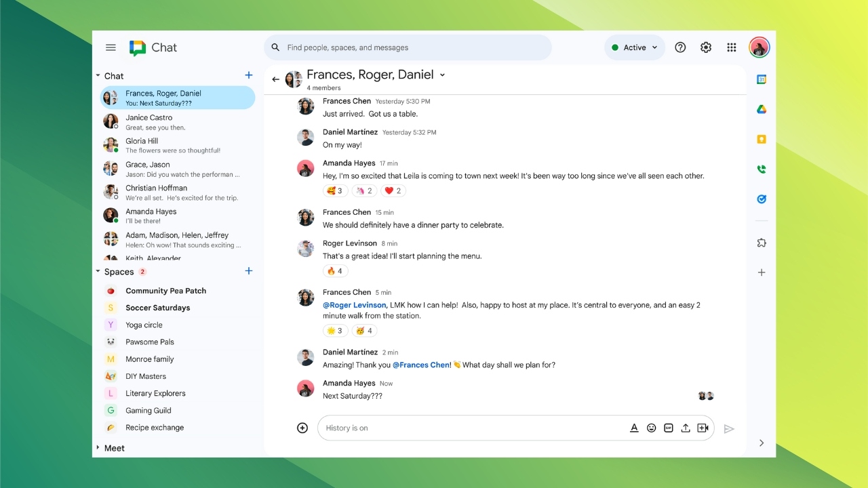Toggle the red heart reaction
Screen dimensions: 868x488
click(x=393, y=190)
